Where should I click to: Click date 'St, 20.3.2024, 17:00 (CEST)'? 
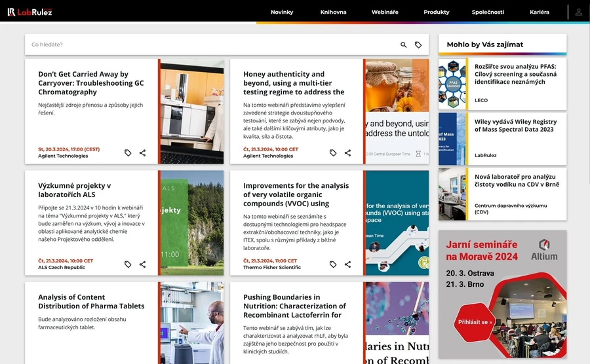pyautogui.click(x=69, y=149)
